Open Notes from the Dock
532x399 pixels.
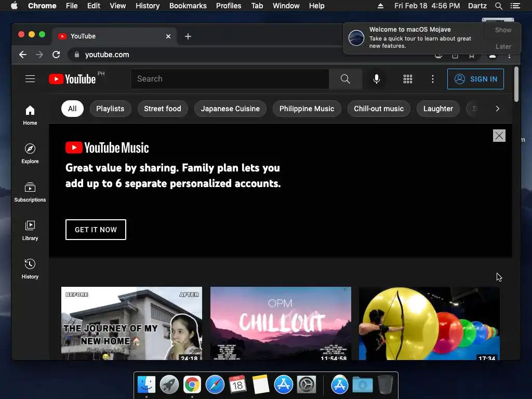pyautogui.click(x=261, y=385)
